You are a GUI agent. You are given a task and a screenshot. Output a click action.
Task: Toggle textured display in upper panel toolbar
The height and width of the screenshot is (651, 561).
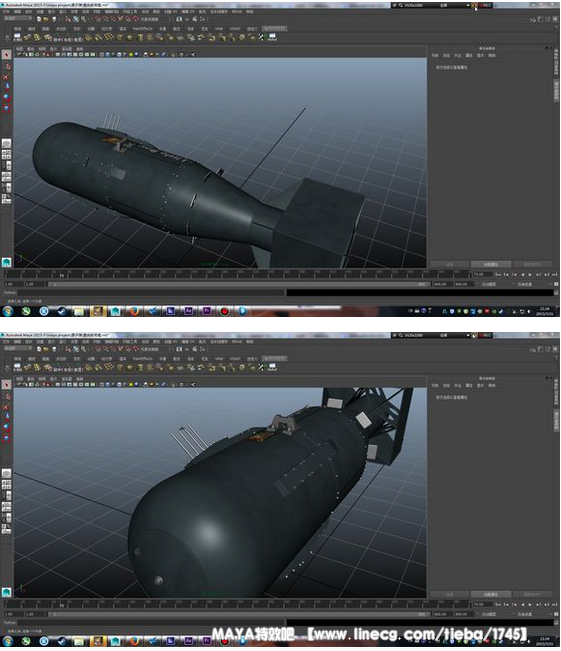point(125,54)
